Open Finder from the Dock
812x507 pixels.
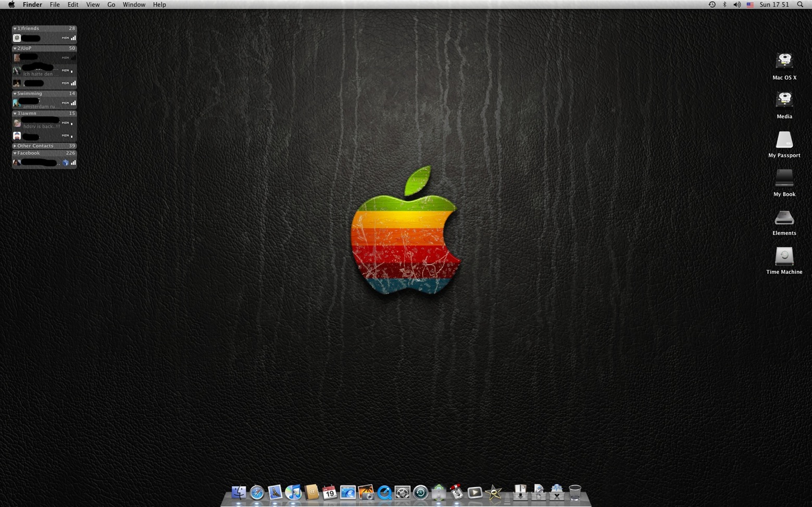[239, 492]
